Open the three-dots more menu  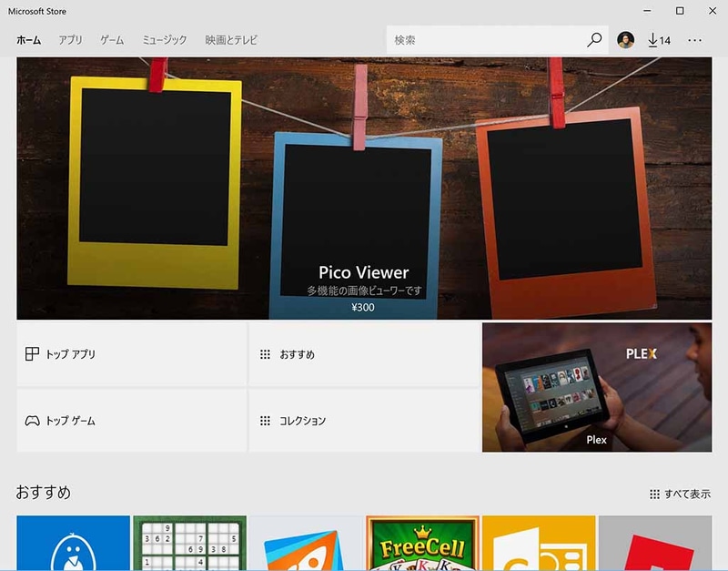point(694,40)
